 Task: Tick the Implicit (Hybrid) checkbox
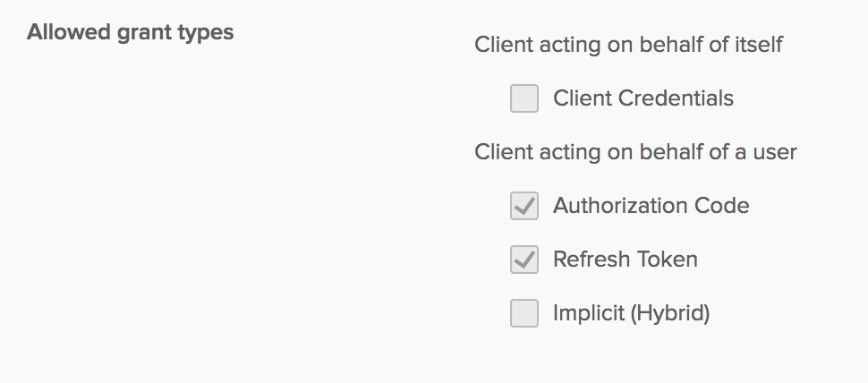pos(524,313)
